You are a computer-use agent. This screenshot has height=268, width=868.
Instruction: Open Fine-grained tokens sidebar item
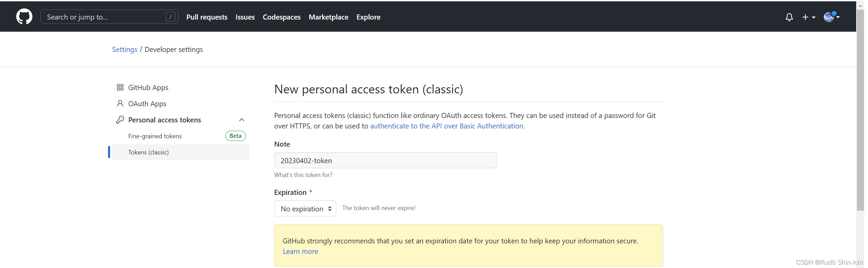(155, 136)
